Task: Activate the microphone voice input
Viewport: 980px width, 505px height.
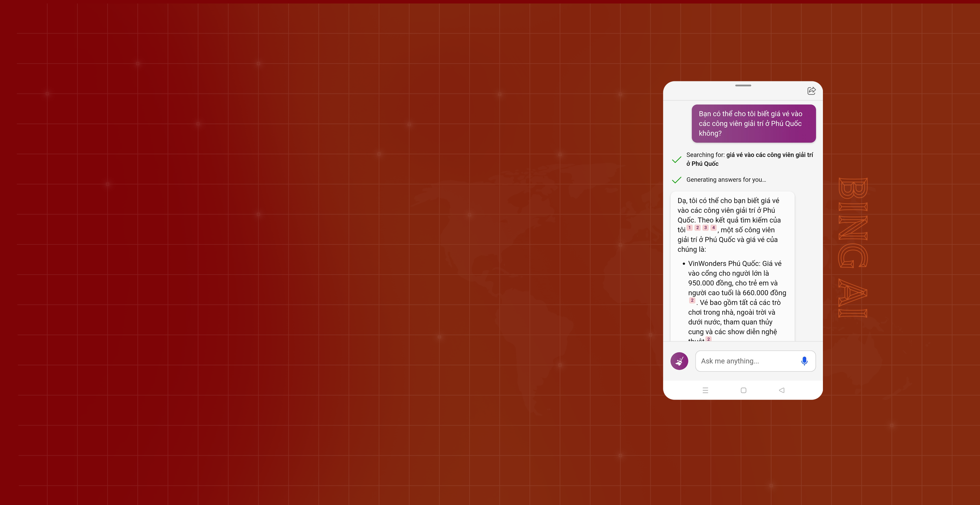Action: click(x=804, y=361)
